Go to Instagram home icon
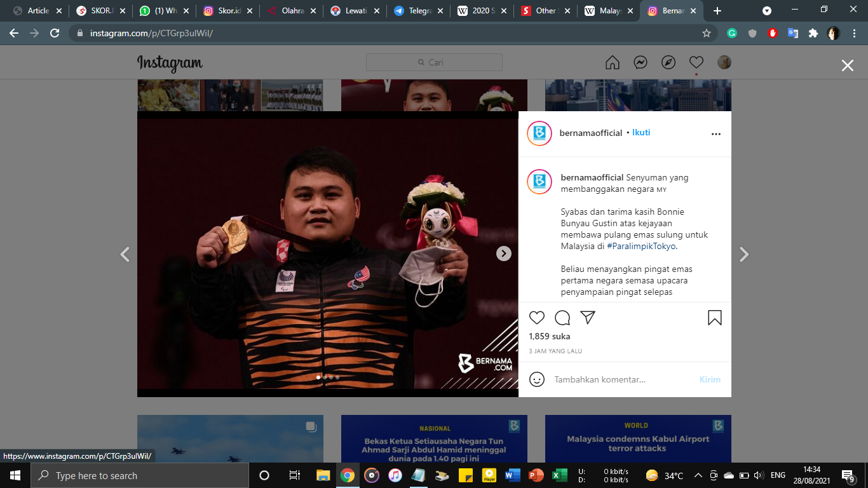Viewport: 868px width, 488px height. (x=612, y=62)
